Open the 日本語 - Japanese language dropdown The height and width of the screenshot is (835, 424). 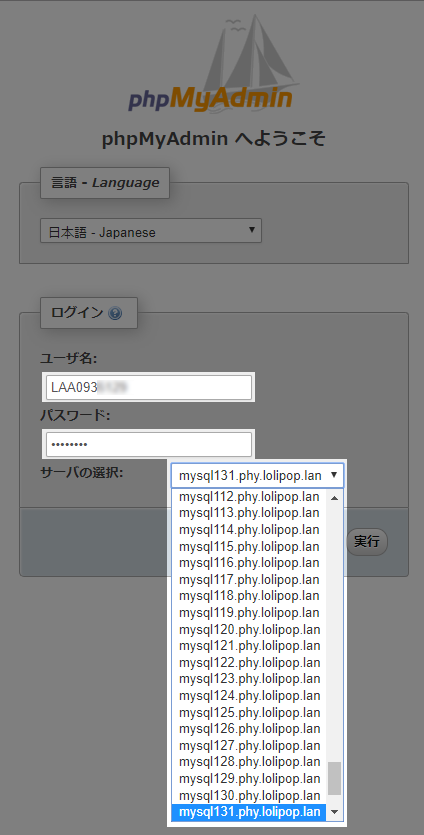click(x=151, y=231)
